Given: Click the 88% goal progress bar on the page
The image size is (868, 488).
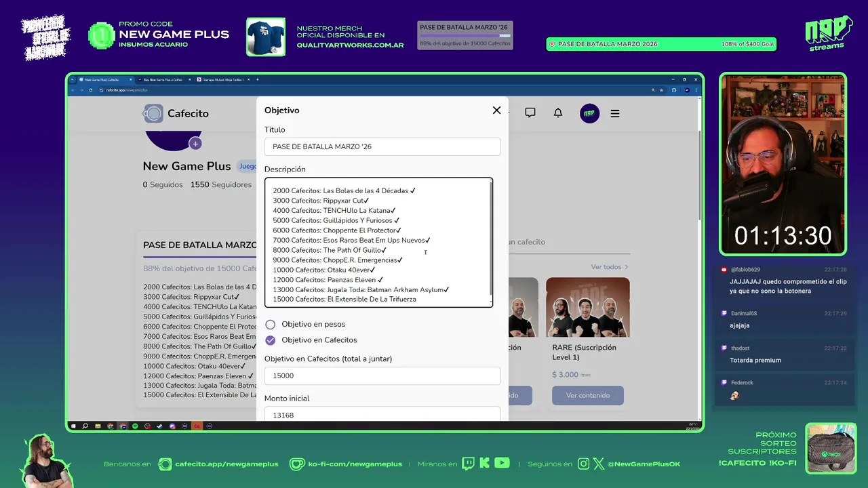Looking at the screenshot, I should click(x=200, y=258).
